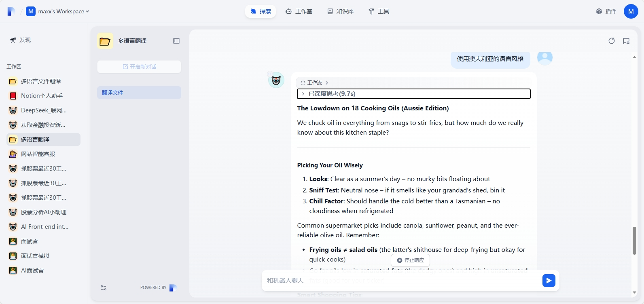Image resolution: width=644 pixels, height=304 pixels.
Task: Open the 发现 discover page
Action: [20, 40]
